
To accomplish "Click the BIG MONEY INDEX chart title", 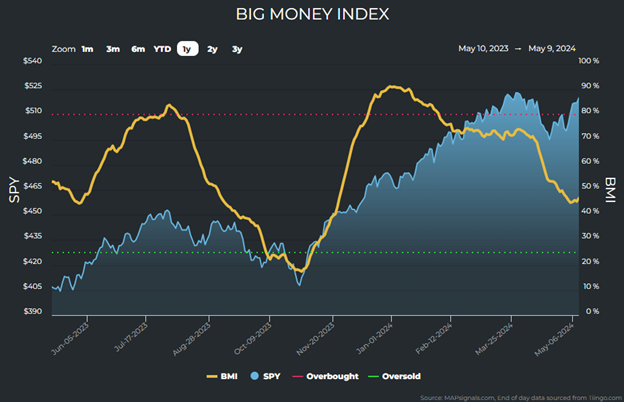I will pos(312,14).
